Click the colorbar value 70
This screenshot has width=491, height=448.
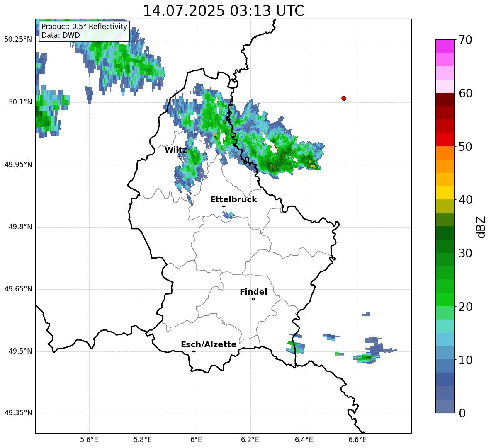[465, 40]
